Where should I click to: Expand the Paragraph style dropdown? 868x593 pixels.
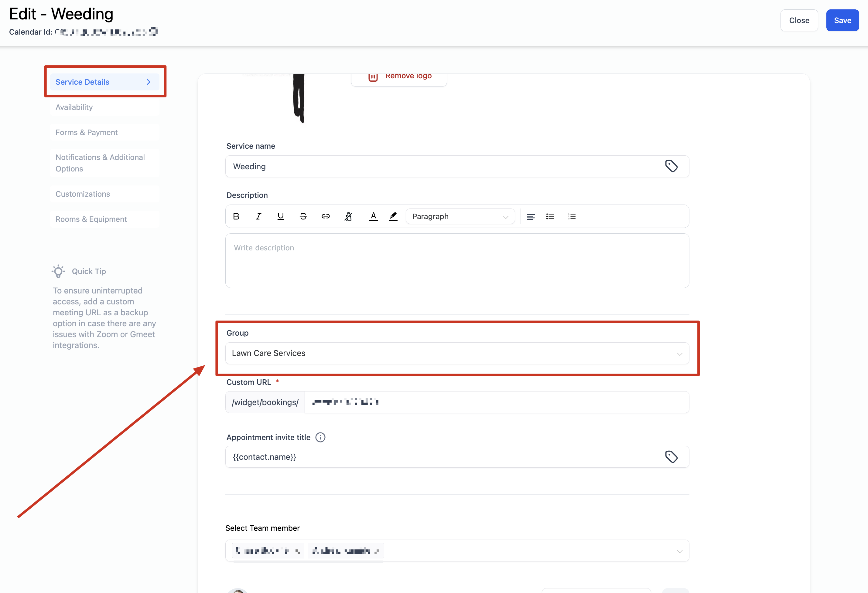(x=460, y=216)
